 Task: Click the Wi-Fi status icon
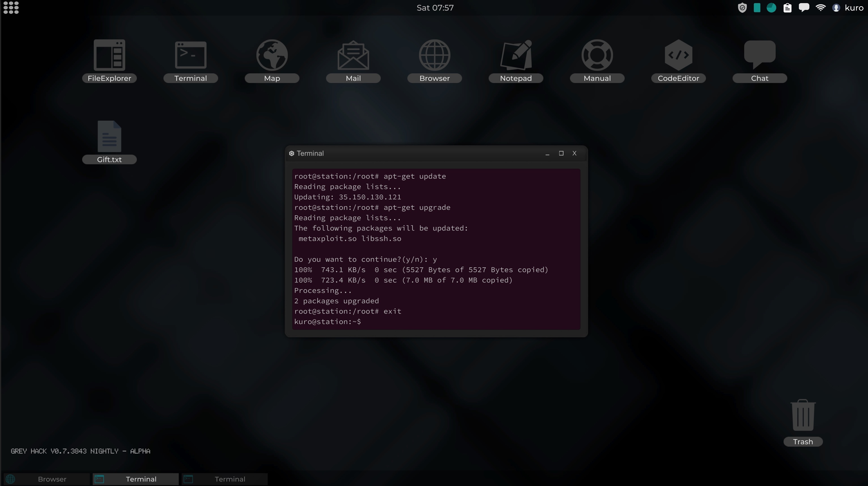pos(822,8)
